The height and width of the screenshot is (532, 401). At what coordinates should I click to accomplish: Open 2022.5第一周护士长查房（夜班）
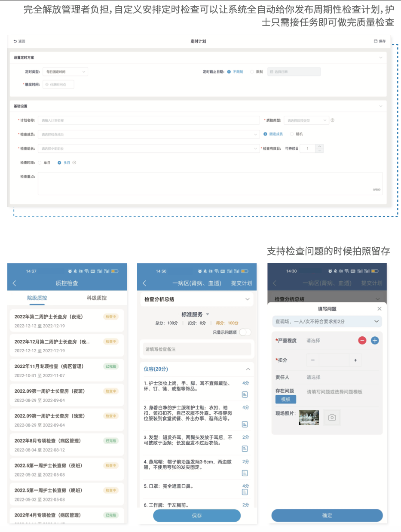click(x=67, y=469)
